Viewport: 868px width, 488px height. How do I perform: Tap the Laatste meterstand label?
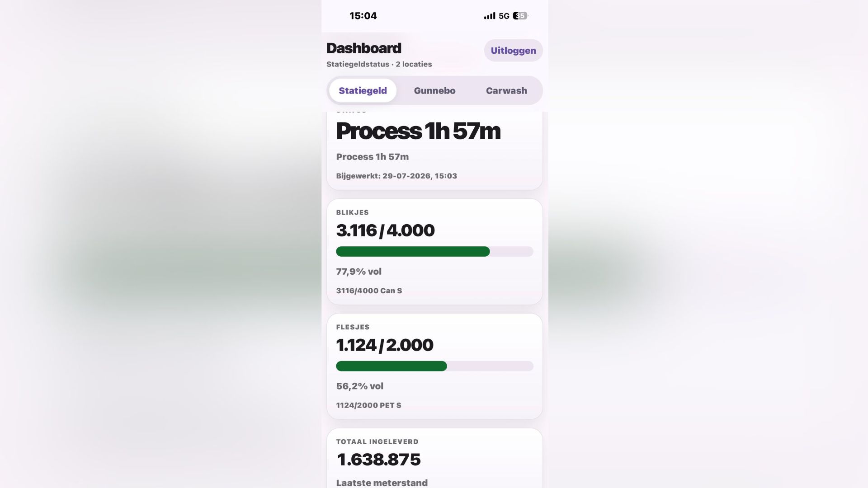click(x=382, y=483)
